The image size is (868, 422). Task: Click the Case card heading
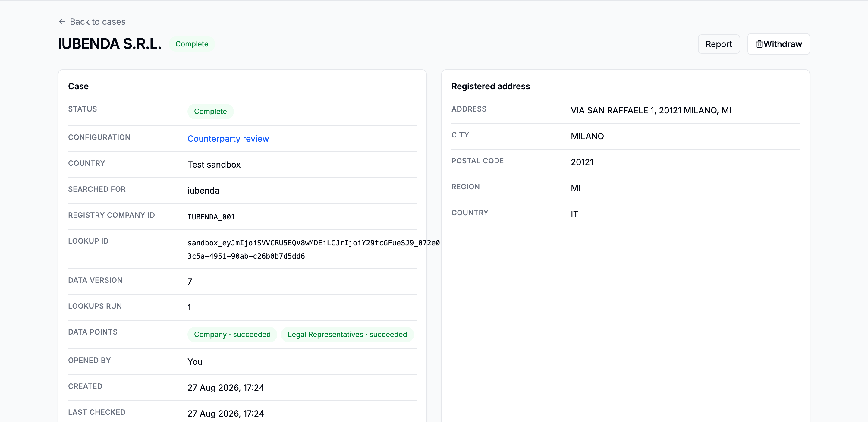[x=78, y=87]
